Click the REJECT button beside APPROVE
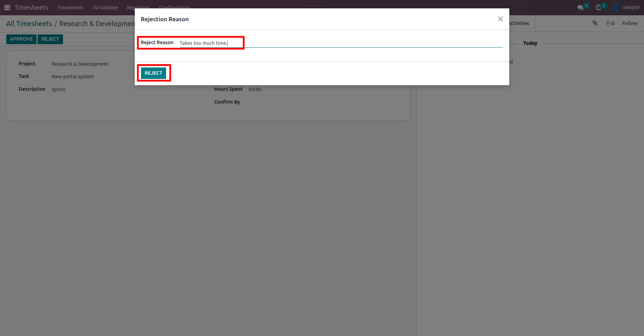Image resolution: width=644 pixels, height=336 pixels. 50,39
